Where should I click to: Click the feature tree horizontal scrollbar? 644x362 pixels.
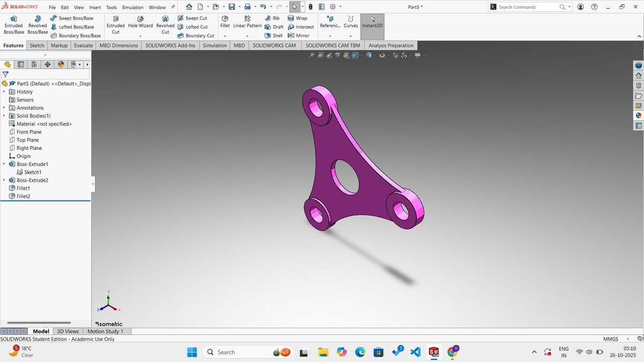tap(40, 323)
